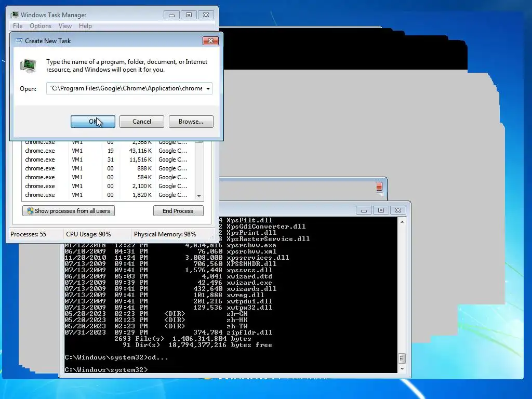532x399 pixels.
Task: Click Physical Memory: 98% status entry
Action: pyautogui.click(x=165, y=234)
